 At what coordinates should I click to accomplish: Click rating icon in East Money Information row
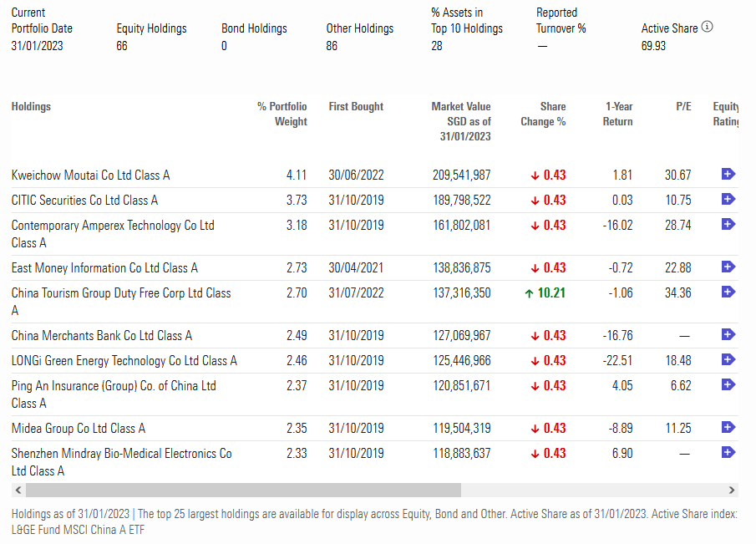(x=728, y=267)
